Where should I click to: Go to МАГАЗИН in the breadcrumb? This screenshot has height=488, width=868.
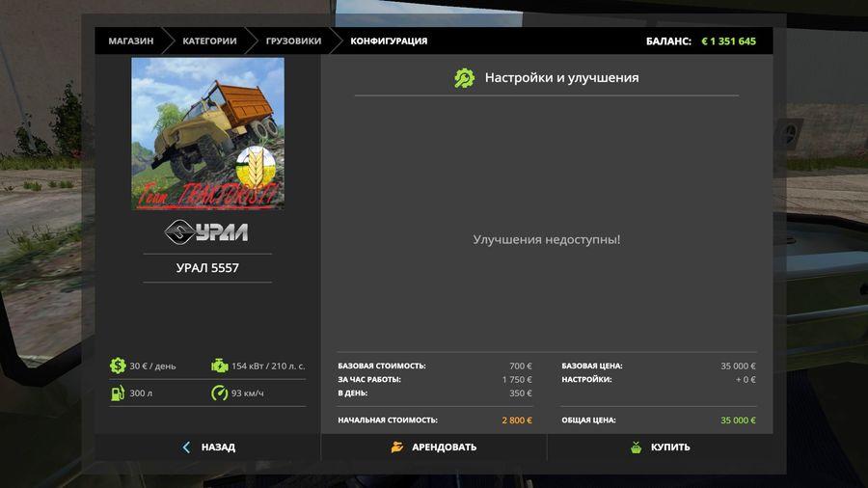[130, 41]
